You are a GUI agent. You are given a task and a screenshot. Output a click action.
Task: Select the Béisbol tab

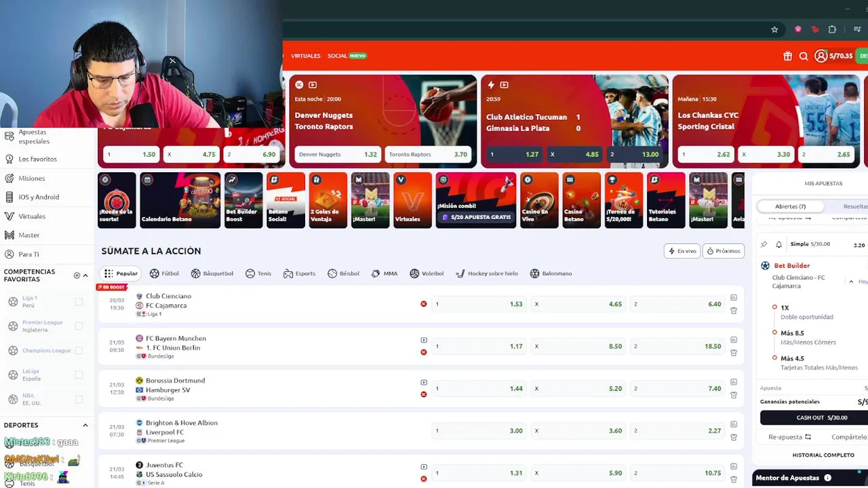(x=343, y=274)
